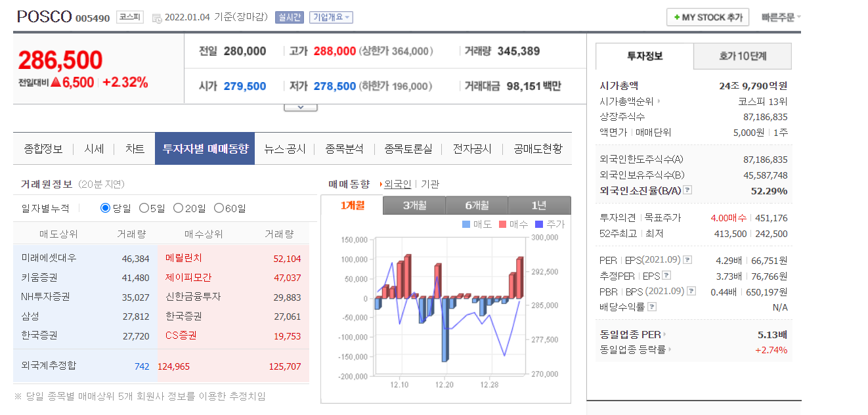Click the tall blue bar near 12.20
Screen dimensions: 868x415
pos(445,330)
